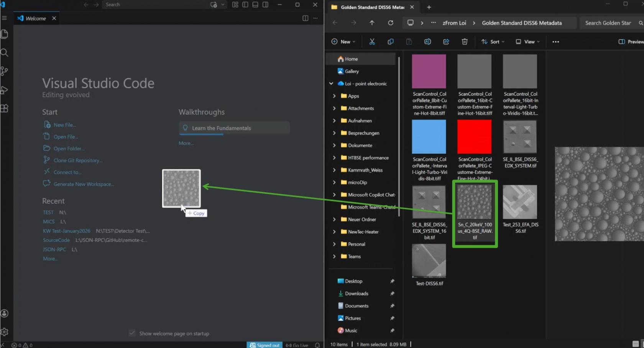Collapse the Loi - point electronic tree node

(331, 84)
